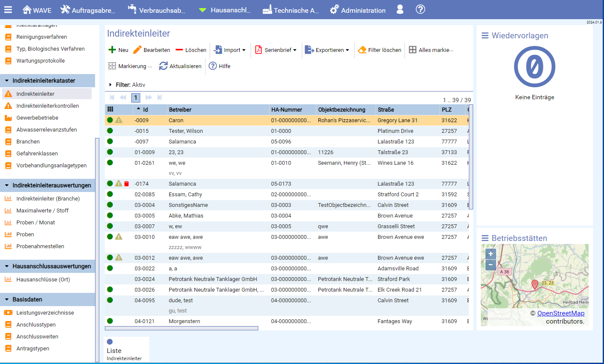Open Wiedervorlagen panel menu icon
Screen dimensions: 604x364
coord(485,36)
